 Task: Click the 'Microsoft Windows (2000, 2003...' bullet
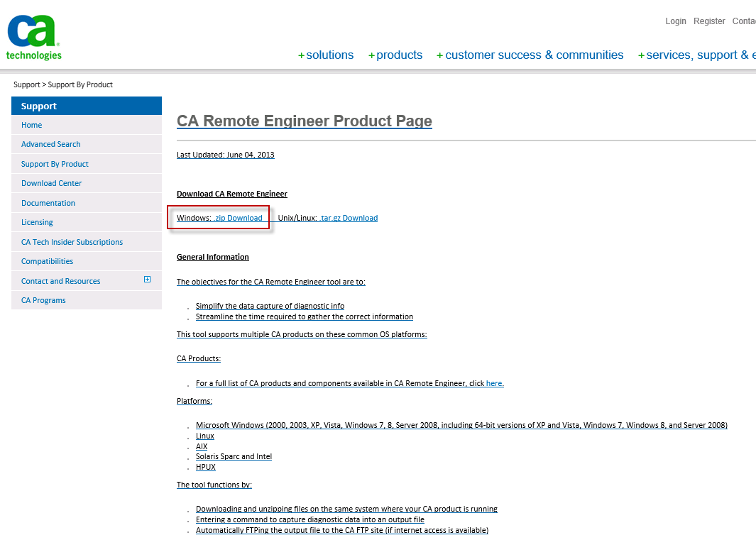tap(461, 425)
